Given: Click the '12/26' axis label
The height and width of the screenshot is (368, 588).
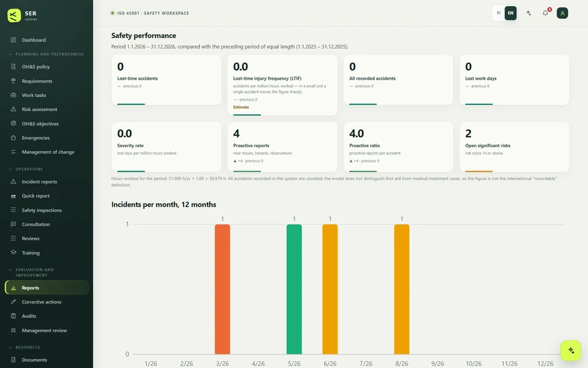Looking at the screenshot, I should click(545, 364).
